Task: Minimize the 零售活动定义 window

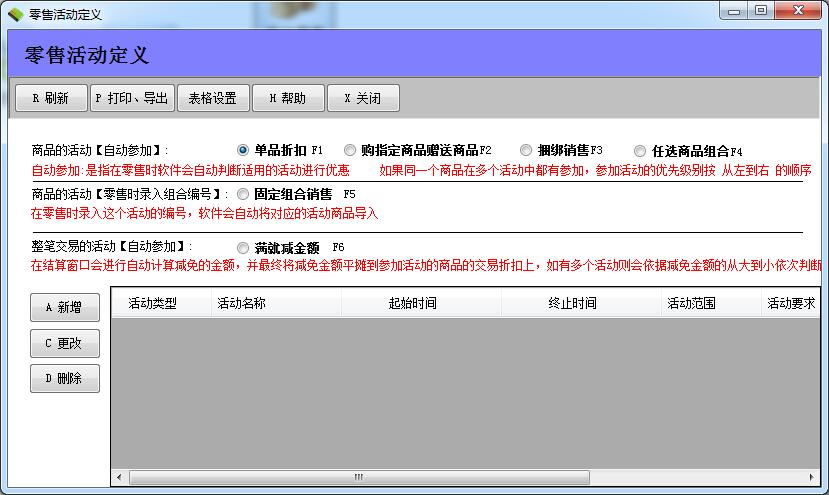Action: [x=734, y=11]
